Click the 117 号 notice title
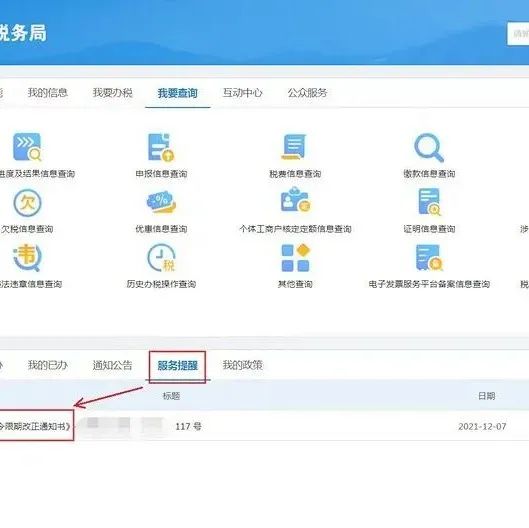The height and width of the screenshot is (528, 529). [188, 426]
